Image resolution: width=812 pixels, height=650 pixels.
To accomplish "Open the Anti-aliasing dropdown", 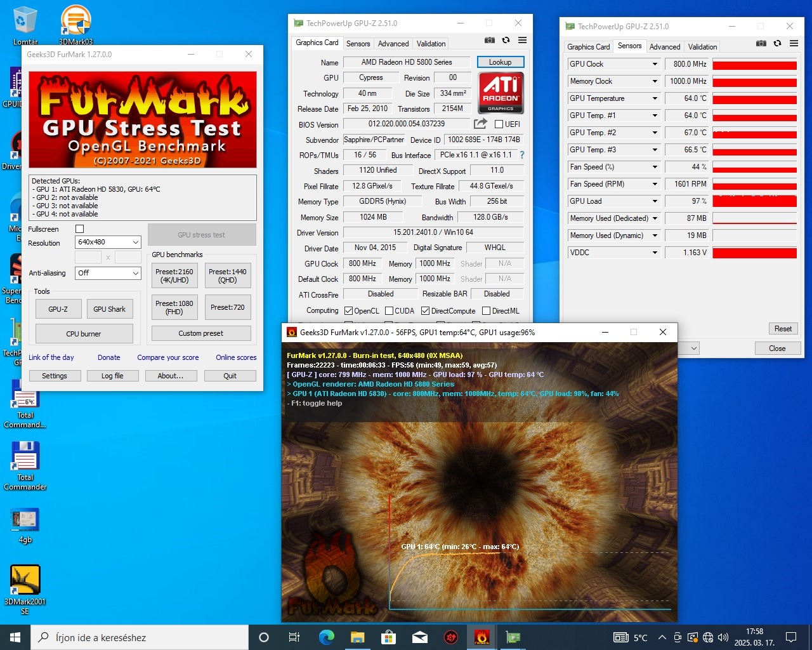I will coord(108,273).
